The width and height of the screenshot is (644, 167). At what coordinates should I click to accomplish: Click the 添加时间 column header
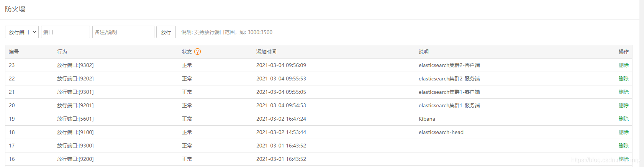pyautogui.click(x=266, y=52)
